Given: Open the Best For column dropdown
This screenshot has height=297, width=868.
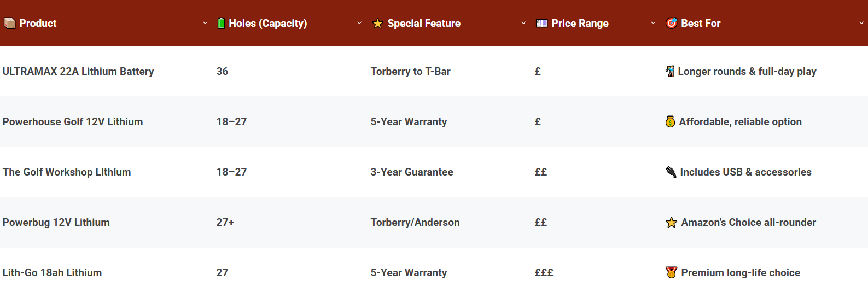Looking at the screenshot, I should tap(861, 24).
